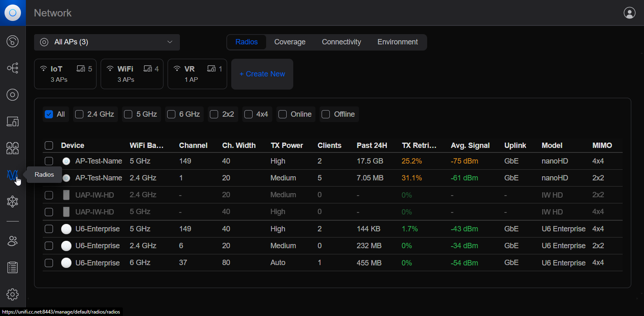Click the VR card client devices icon
Screen dimensions: 644x316
tap(212, 69)
